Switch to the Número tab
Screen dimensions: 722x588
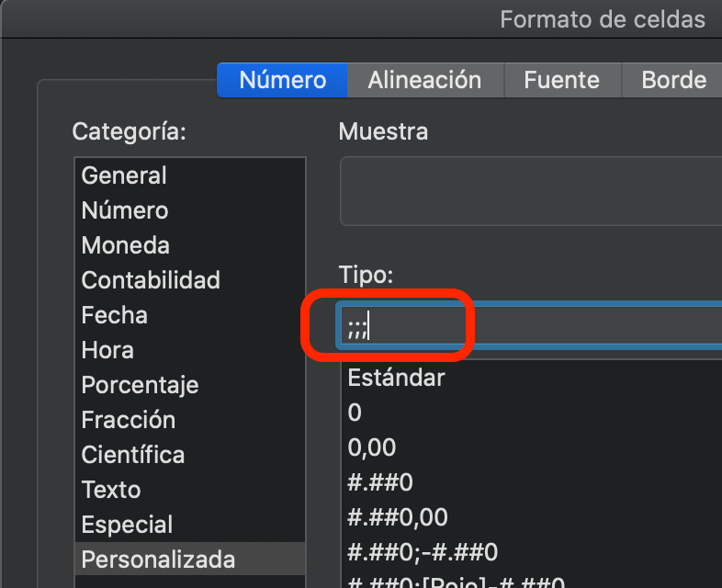(282, 80)
